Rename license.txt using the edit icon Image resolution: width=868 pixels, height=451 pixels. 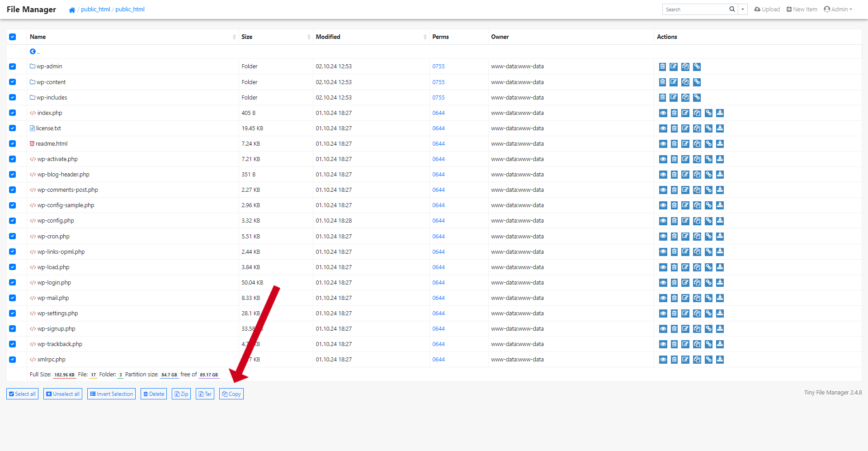(x=685, y=128)
